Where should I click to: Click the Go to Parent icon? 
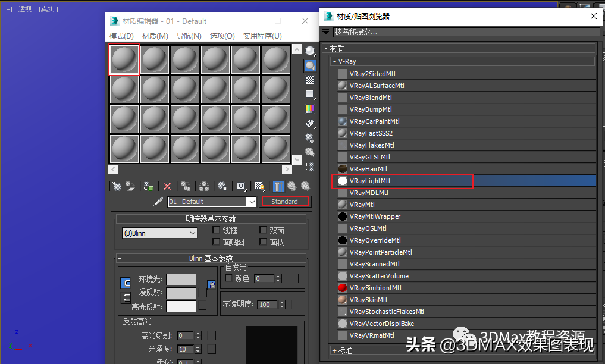(291, 187)
